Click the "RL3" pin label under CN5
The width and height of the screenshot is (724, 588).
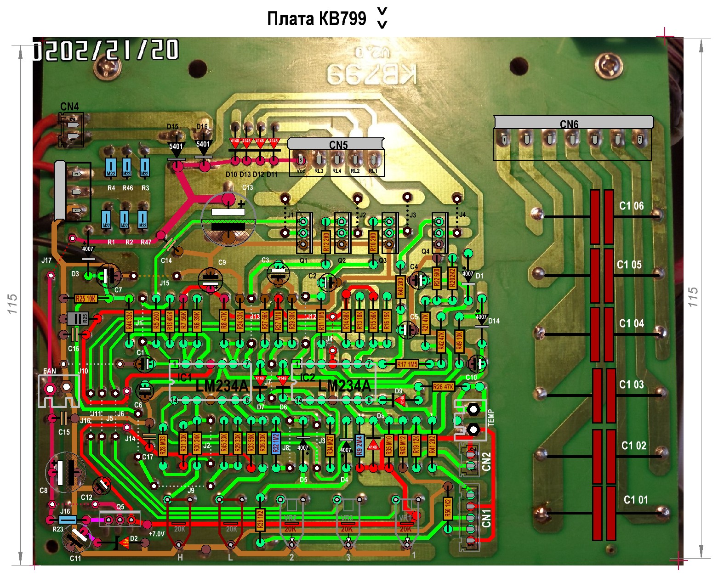[319, 171]
